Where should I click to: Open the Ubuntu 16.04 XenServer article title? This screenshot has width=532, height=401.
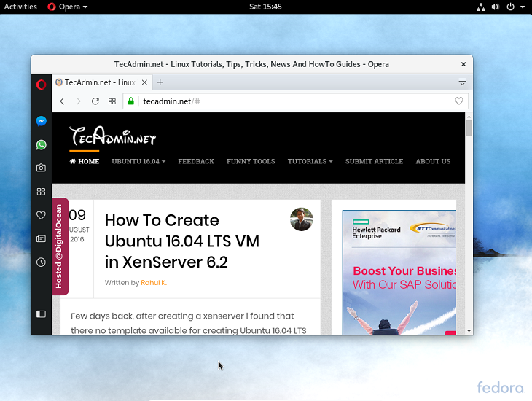pyautogui.click(x=182, y=241)
